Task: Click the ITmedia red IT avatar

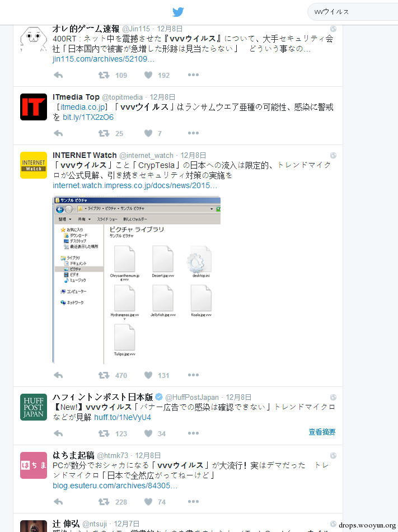Action: 33,107
